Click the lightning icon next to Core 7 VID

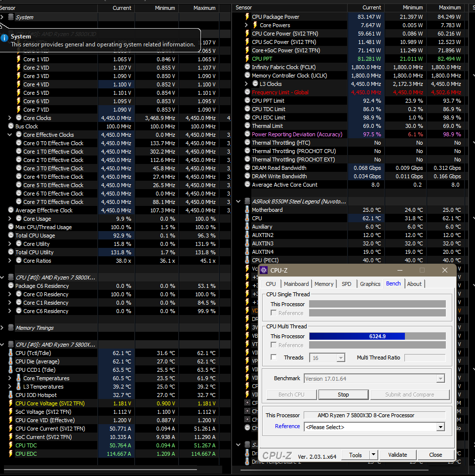[x=19, y=110]
